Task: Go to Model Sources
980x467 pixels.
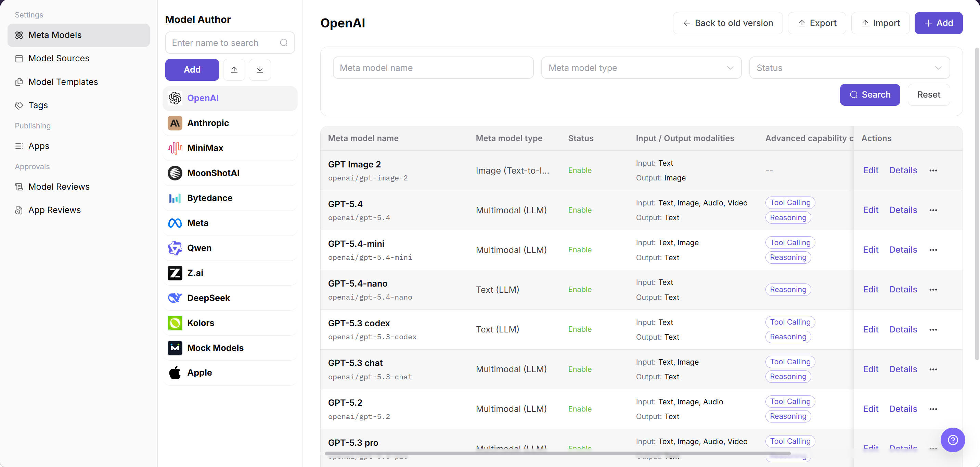Action: 79,58
